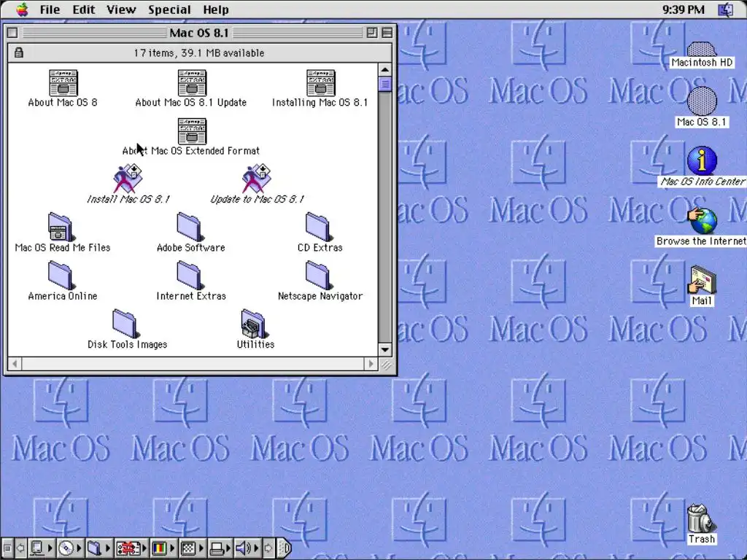Viewport: 747px width, 560px height.
Task: Select the Mac OS Read Me Files folder
Action: tap(61, 227)
